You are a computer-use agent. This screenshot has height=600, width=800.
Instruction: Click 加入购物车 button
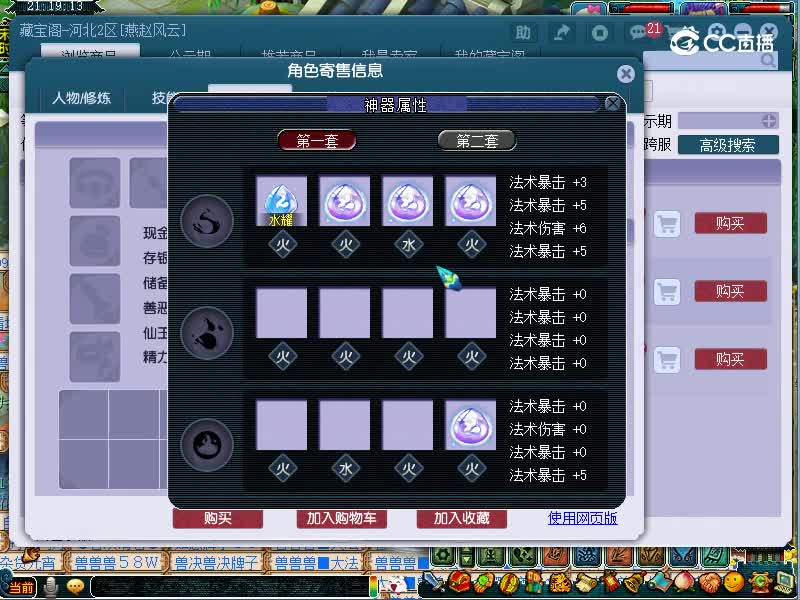[341, 518]
